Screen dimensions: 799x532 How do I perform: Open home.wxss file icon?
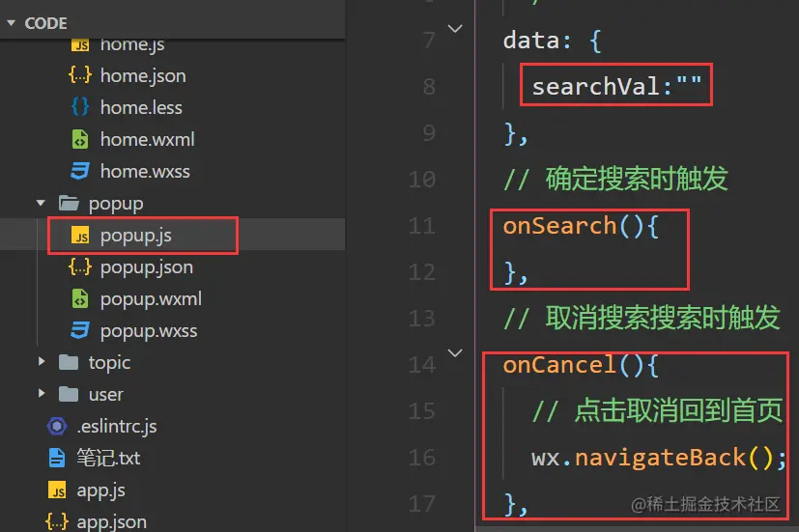80,171
